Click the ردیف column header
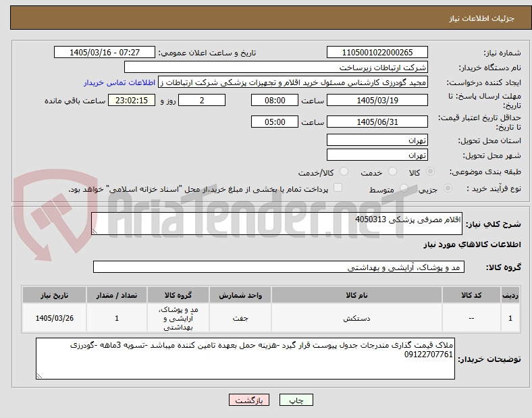The height and width of the screenshot is (418, 532). click(510, 295)
